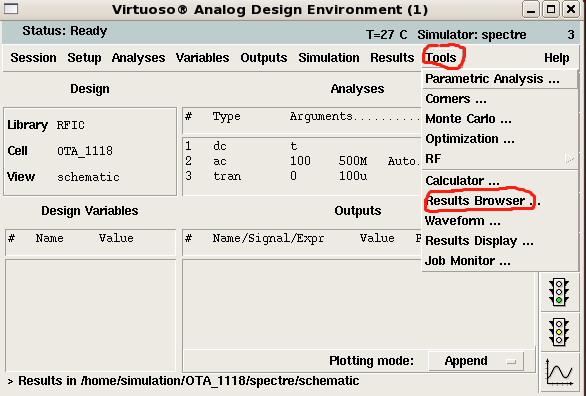Viewport: 586px width, 396px height.
Task: Minimize the Analog Design Environment window
Action: [531, 9]
